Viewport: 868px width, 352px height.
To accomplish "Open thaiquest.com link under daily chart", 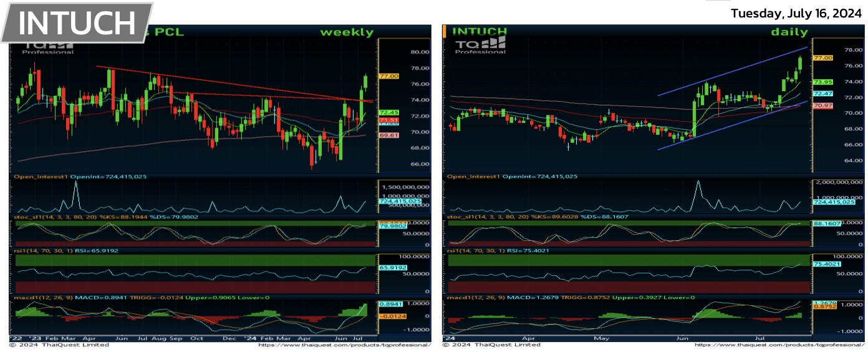I will [779, 345].
